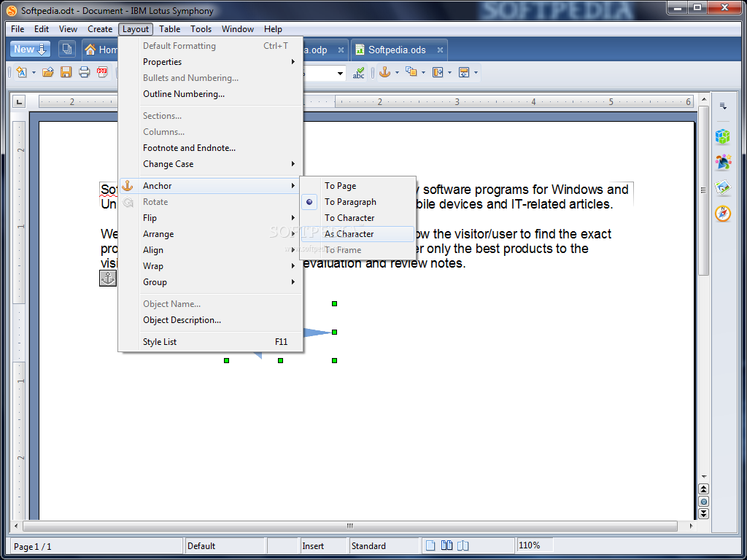Click the Open folder toolbar icon
The image size is (747, 560).
(47, 72)
